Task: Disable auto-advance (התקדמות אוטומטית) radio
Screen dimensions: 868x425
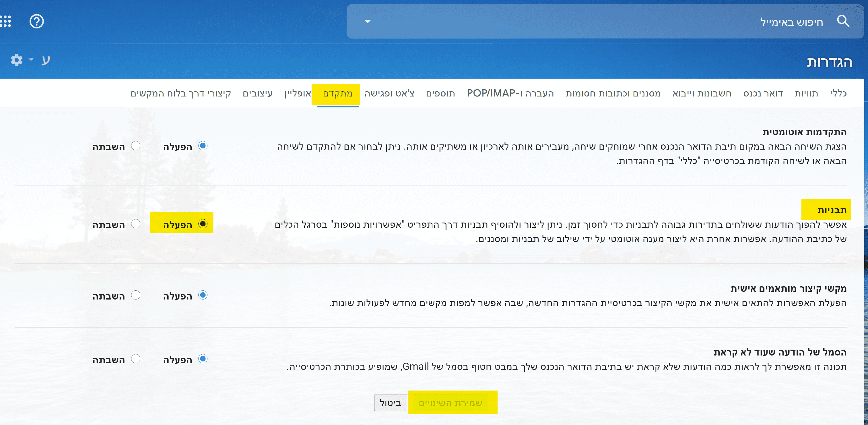Action: (136, 146)
